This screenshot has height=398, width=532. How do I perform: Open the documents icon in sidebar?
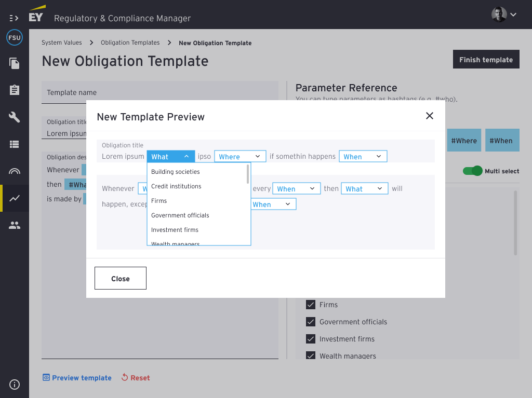pyautogui.click(x=15, y=64)
